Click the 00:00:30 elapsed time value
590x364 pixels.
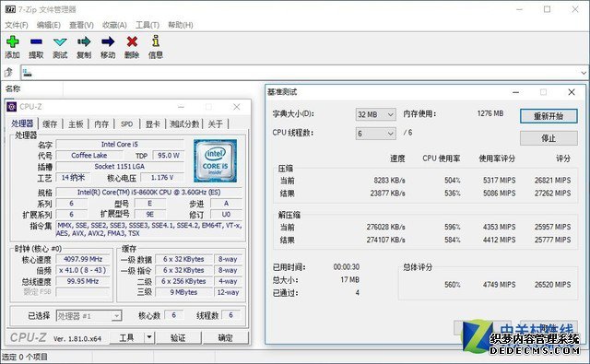[x=347, y=267]
